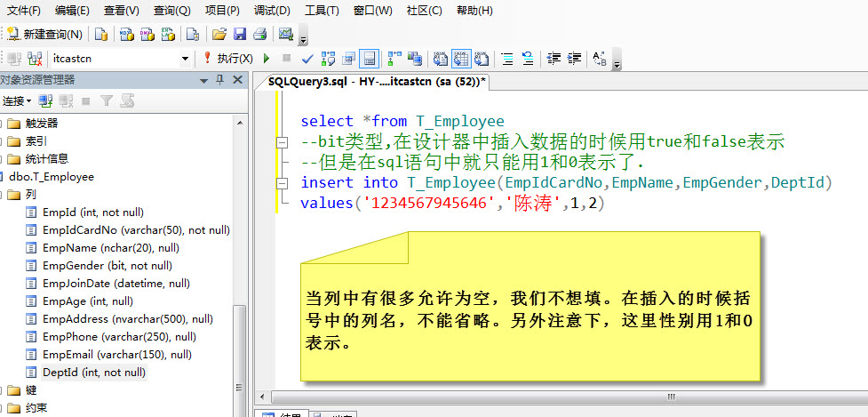Click Display Estimated Execution Plan icon
This screenshot has width=868, height=417.
(328, 58)
